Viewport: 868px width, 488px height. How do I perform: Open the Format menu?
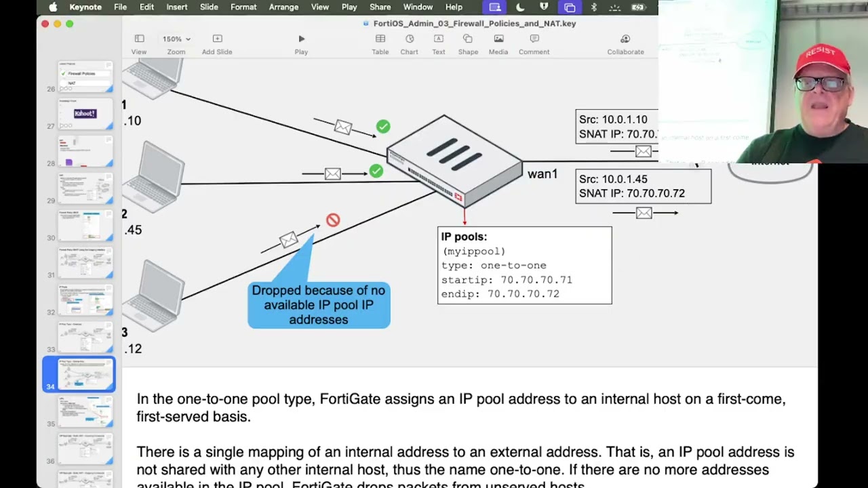[x=243, y=7]
